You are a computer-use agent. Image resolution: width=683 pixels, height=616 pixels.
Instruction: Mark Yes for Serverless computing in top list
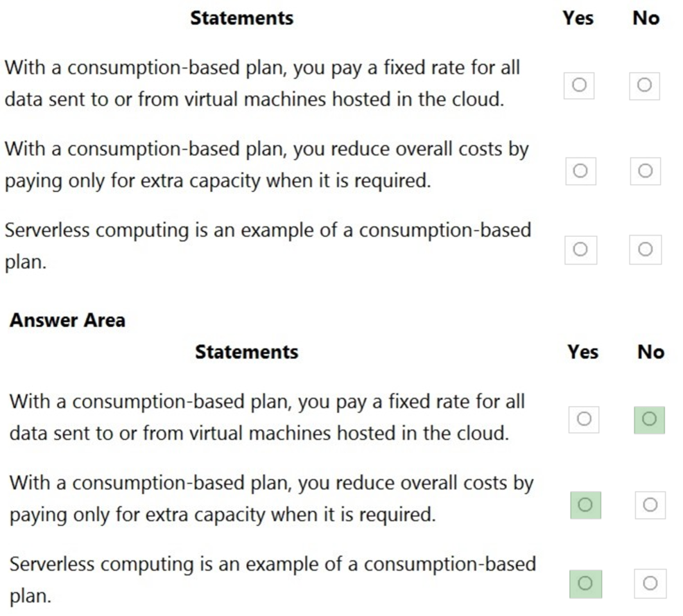[580, 249]
